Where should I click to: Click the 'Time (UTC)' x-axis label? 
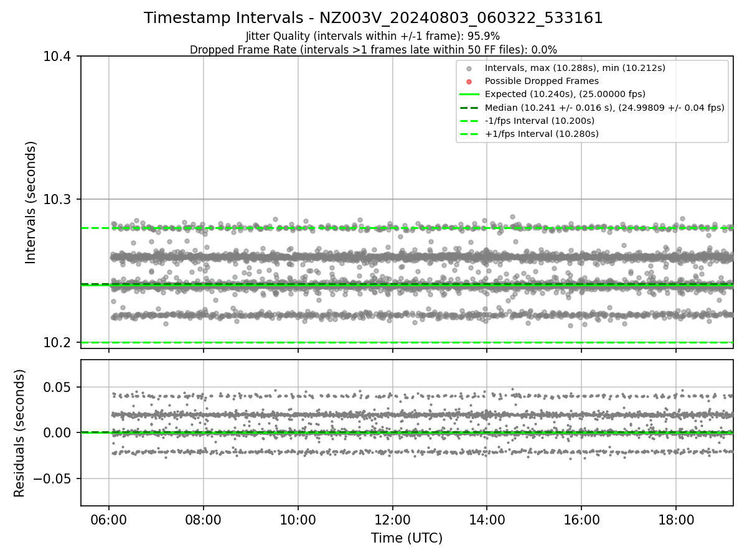407,538
